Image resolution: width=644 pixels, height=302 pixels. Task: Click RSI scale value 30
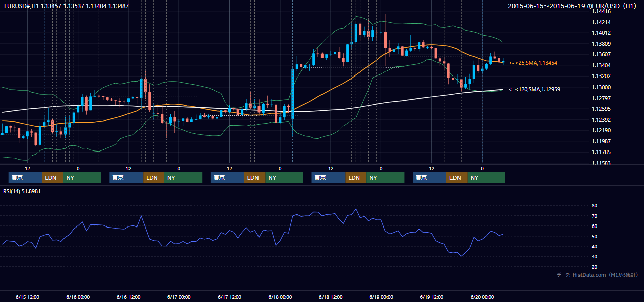pyautogui.click(x=594, y=257)
